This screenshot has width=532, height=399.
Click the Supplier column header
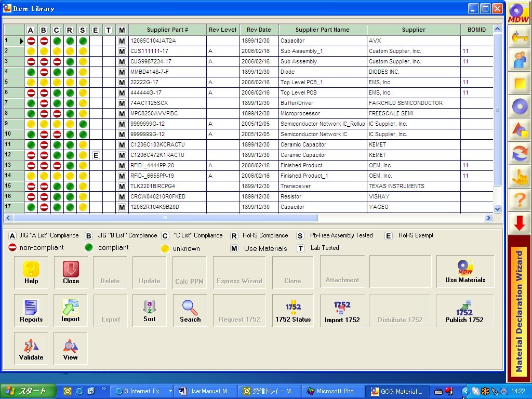click(x=414, y=30)
